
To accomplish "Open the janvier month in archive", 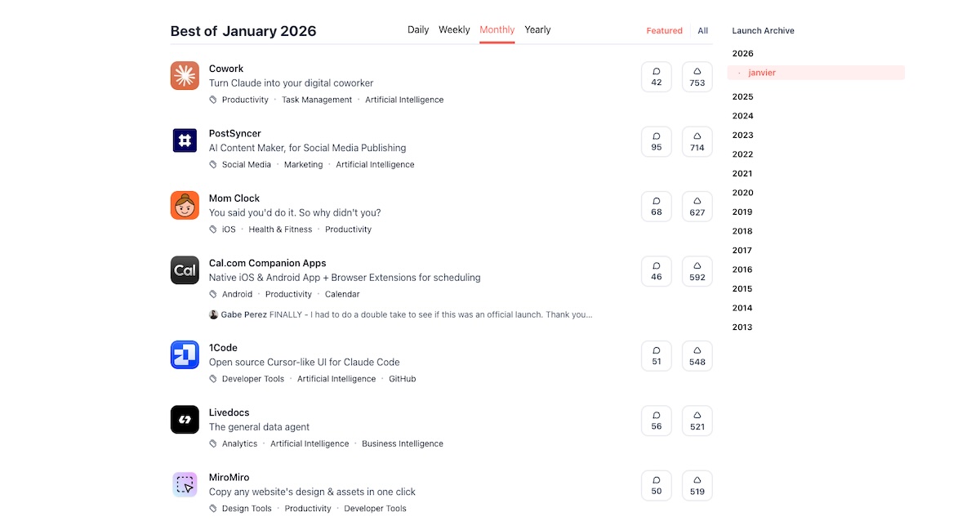I will point(761,73).
